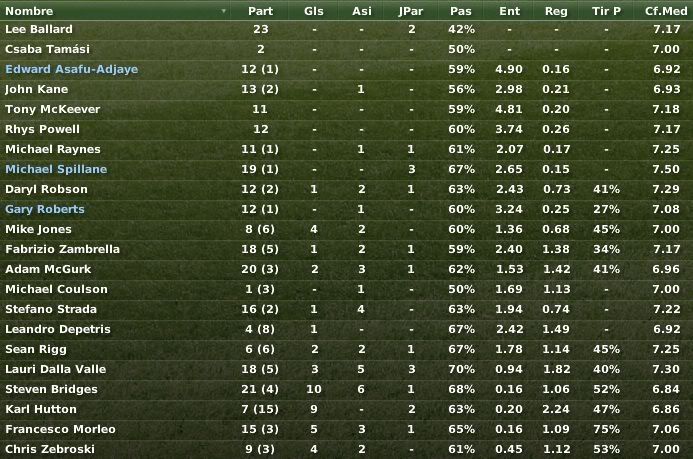
Task: Sort by Pas pass percentage column
Action: [x=461, y=11]
